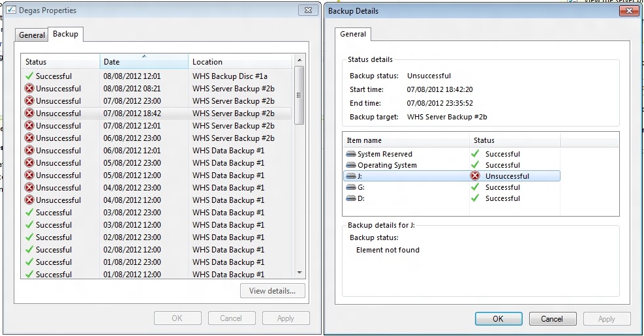Sort backup list by Date column header
Image resolution: width=644 pixels, height=336 pixels.
pyautogui.click(x=144, y=62)
